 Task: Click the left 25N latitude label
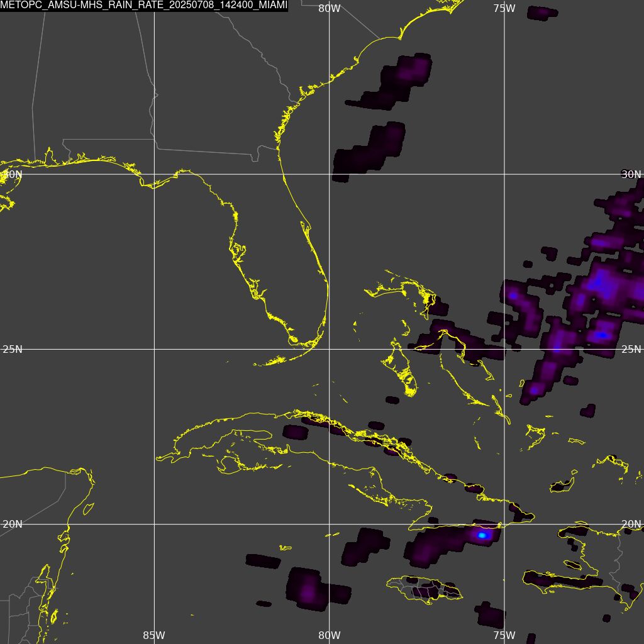click(13, 350)
